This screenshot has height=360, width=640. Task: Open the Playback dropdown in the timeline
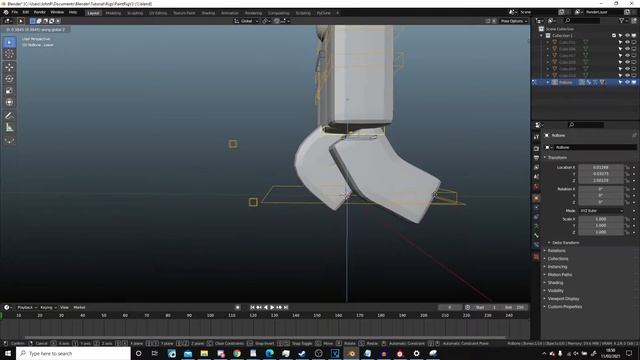27,307
